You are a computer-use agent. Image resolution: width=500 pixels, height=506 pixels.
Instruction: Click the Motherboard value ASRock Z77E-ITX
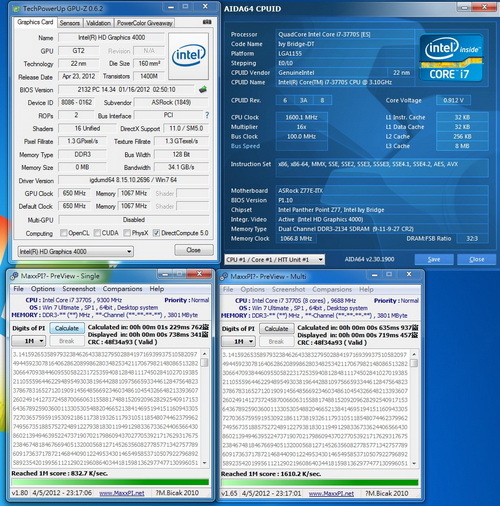pyautogui.click(x=382, y=191)
